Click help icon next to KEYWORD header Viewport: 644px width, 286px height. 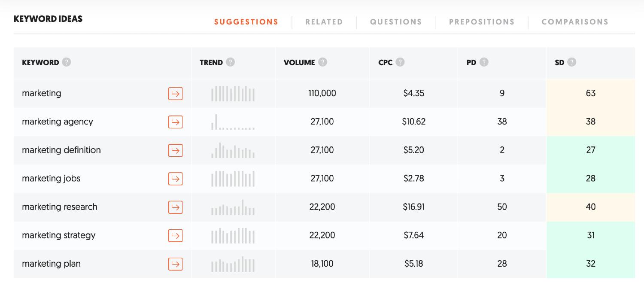(x=66, y=62)
